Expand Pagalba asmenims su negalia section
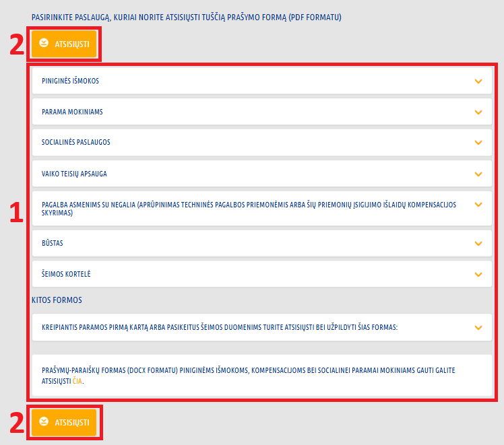504x445 pixels. click(x=262, y=209)
